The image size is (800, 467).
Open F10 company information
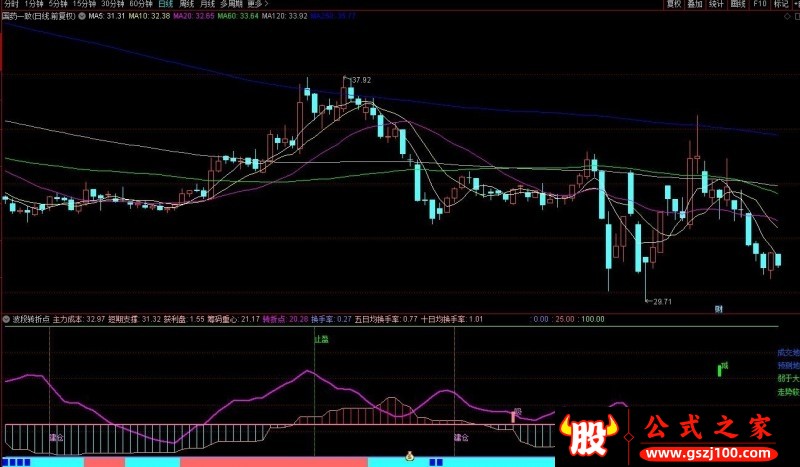pyautogui.click(x=760, y=4)
